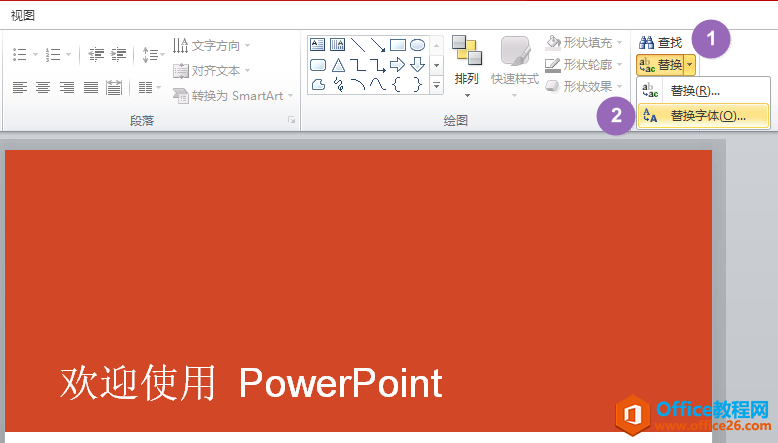Select the right block arrow shape
This screenshot has height=443, width=778.
click(x=397, y=64)
